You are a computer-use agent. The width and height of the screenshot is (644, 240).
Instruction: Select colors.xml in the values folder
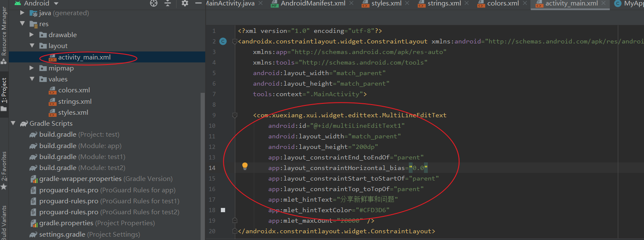point(74,90)
